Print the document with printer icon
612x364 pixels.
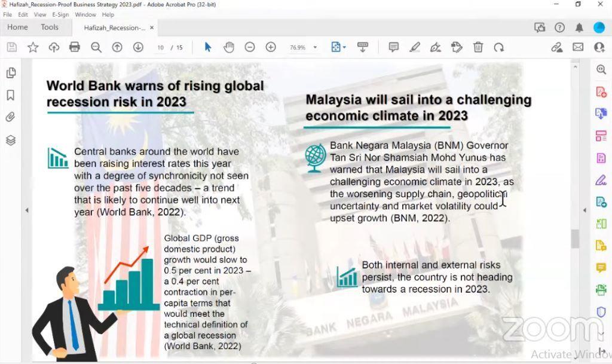[75, 47]
